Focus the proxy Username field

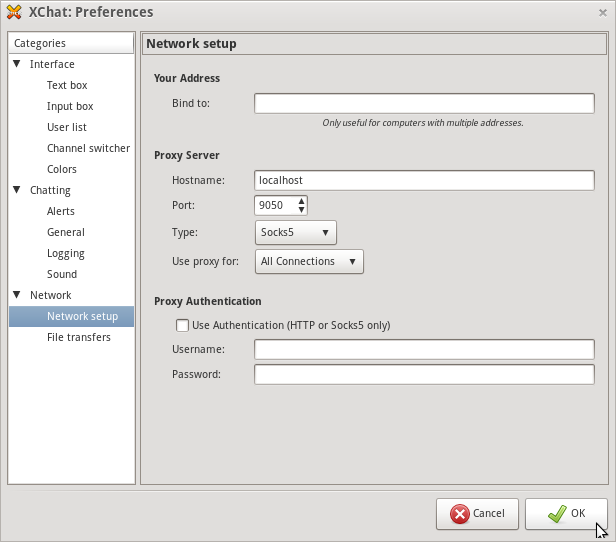click(424, 349)
